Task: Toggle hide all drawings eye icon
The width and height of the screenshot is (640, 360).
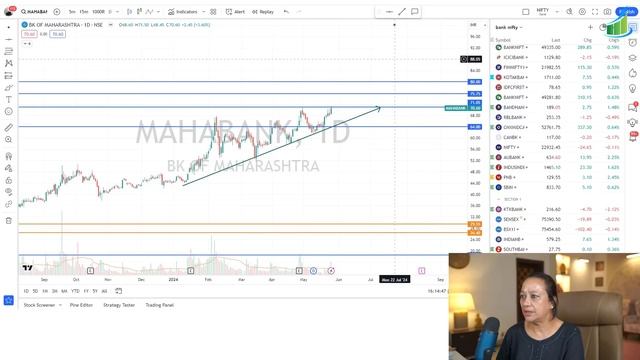Action: (9, 192)
